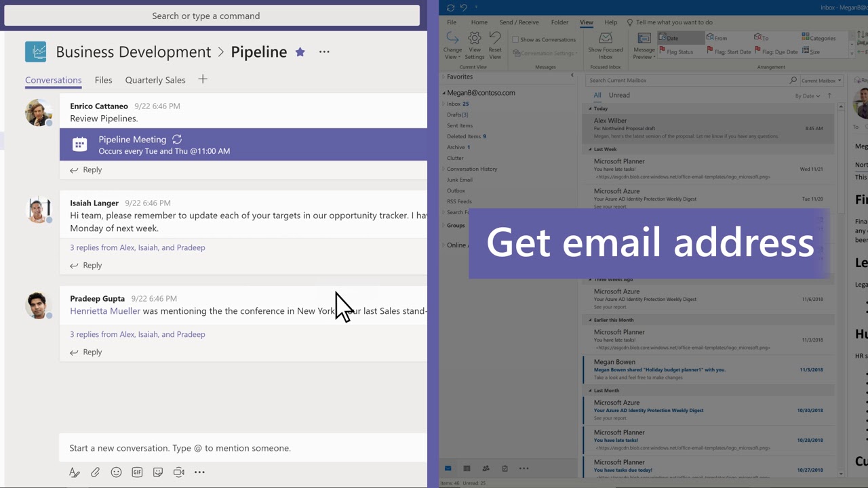Click Outlook message list scrollbar down arrow
The image size is (868, 488).
(841, 474)
